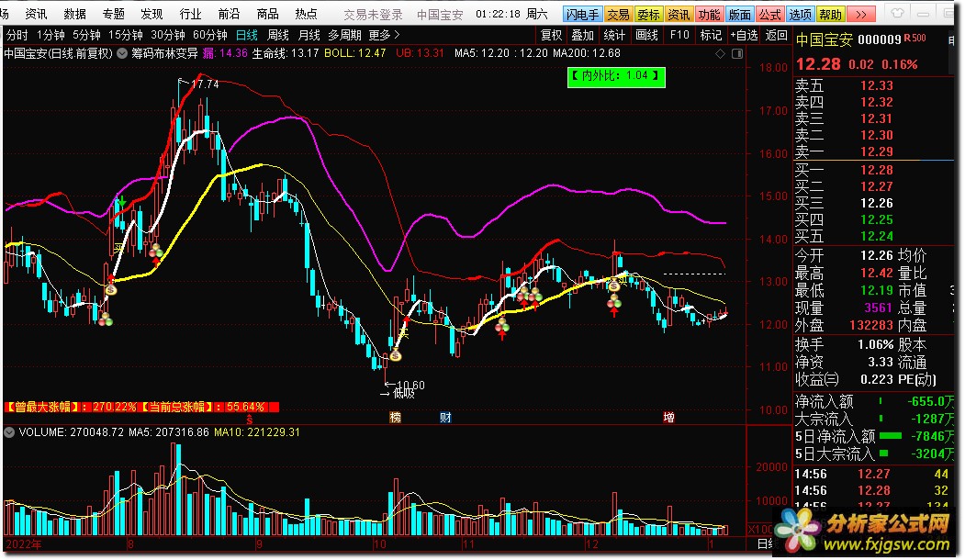Open the yellow 资讯 toolbar button
The image size is (965, 560).
click(x=679, y=14)
